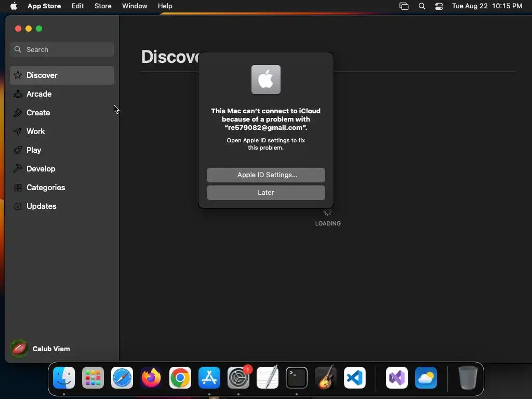Launch GarageBand from the Dock
The height and width of the screenshot is (399, 532).
pyautogui.click(x=326, y=378)
